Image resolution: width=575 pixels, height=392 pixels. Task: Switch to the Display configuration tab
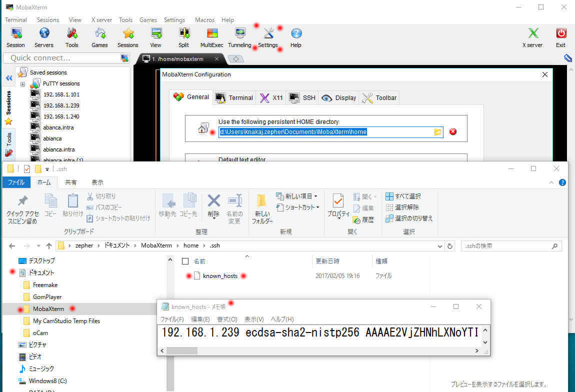(x=339, y=97)
